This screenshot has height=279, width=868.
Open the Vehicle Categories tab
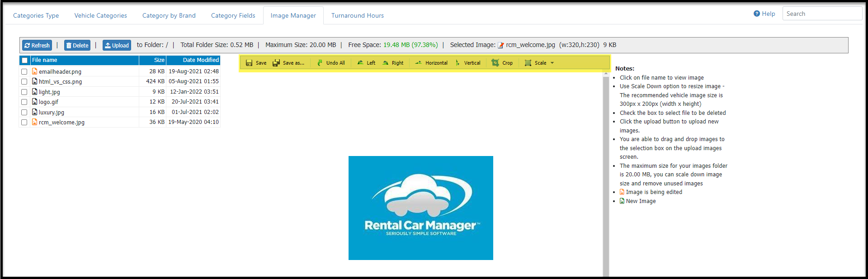[101, 15]
